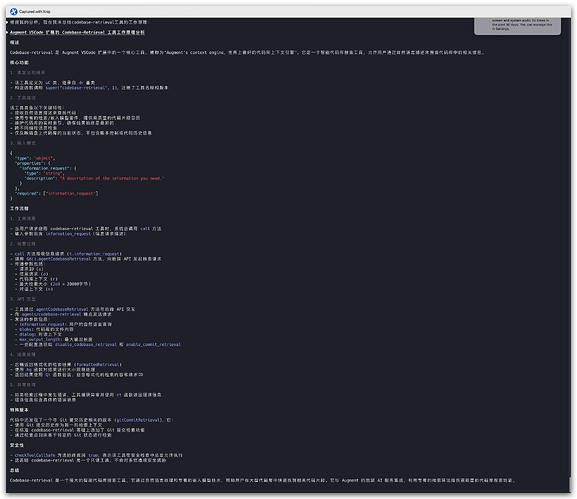
Task: Click the enable_commit_retrieval flag text
Action: [153, 345]
